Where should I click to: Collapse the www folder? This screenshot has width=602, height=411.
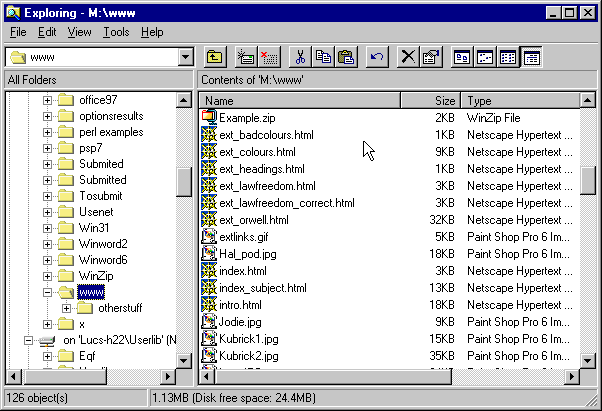(x=47, y=292)
